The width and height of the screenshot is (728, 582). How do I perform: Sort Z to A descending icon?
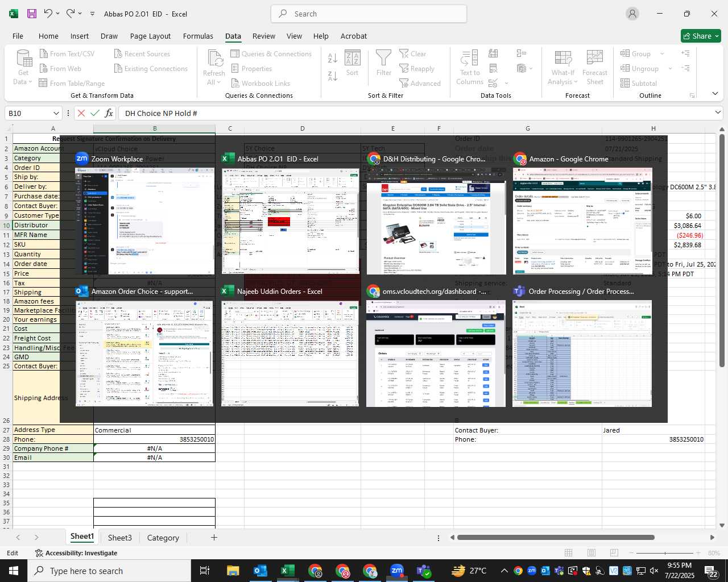[x=333, y=76]
